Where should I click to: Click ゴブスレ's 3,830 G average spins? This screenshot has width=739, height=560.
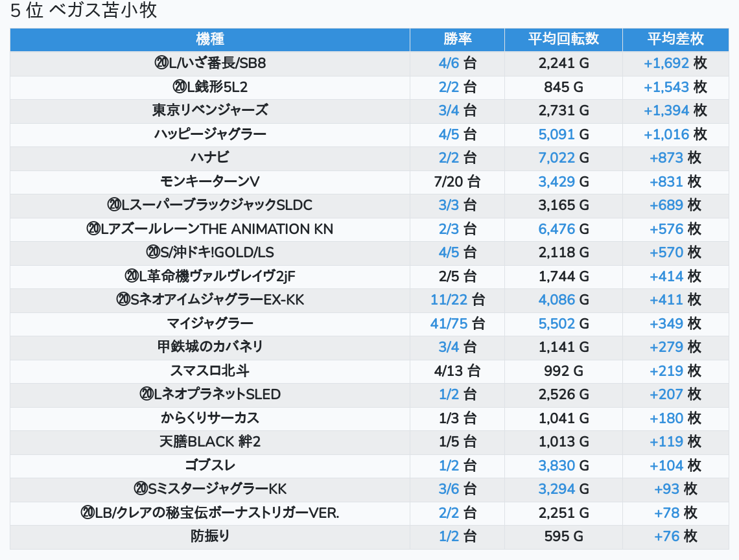(x=556, y=465)
